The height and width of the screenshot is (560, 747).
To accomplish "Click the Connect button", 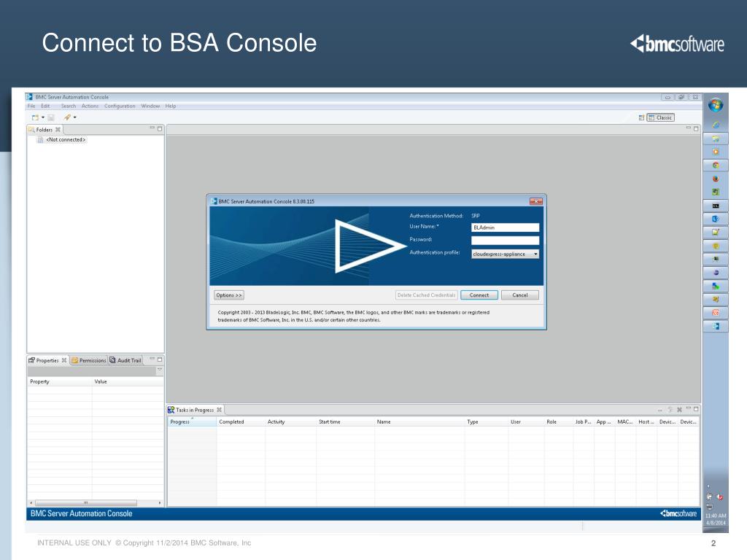I will pos(479,295).
